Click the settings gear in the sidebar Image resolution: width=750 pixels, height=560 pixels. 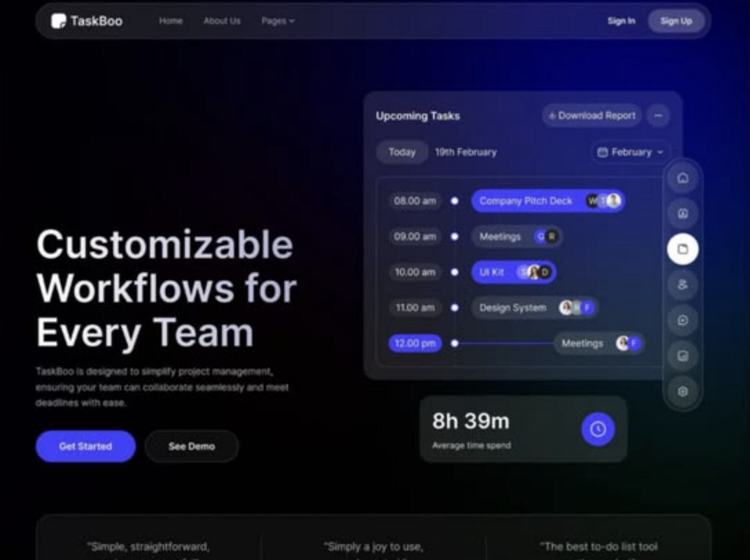[682, 391]
